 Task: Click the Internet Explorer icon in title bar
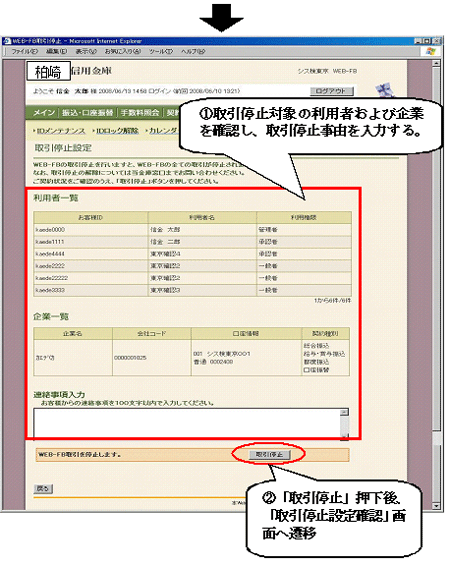(7, 41)
